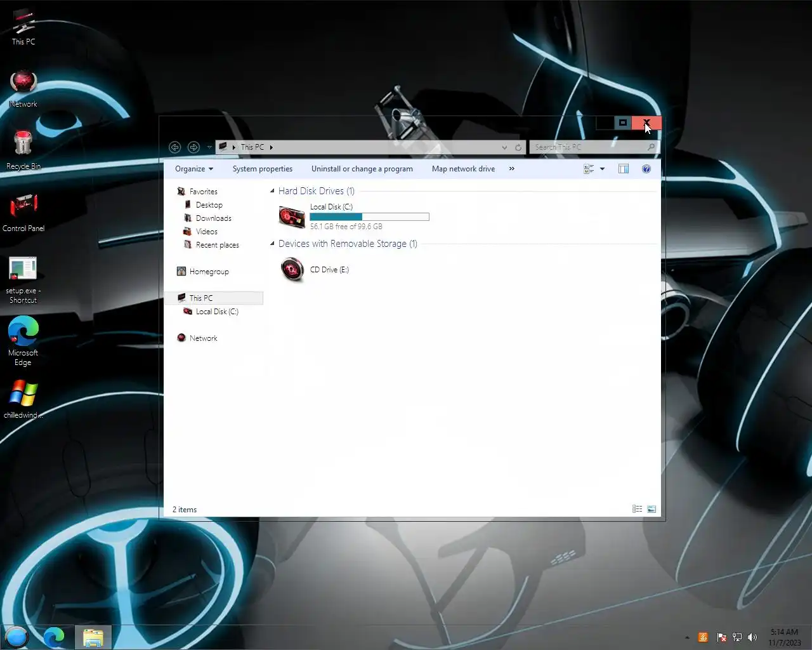
Task: Show more toolbar commands chevron
Action: coord(512,169)
